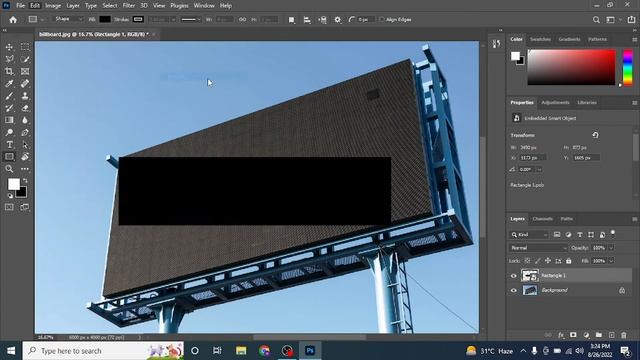Hide the Rectangle 1 layer
Image resolution: width=640 pixels, height=360 pixels.
point(513,276)
